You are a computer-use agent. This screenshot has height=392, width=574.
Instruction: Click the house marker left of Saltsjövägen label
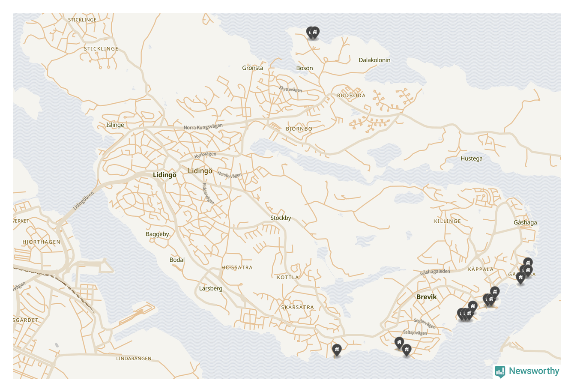click(x=399, y=342)
